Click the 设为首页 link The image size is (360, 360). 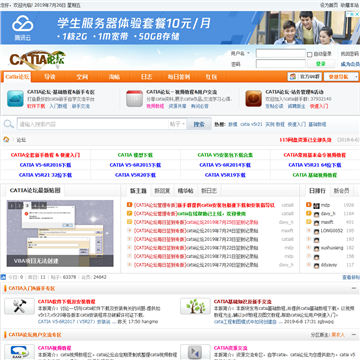click(x=329, y=5)
